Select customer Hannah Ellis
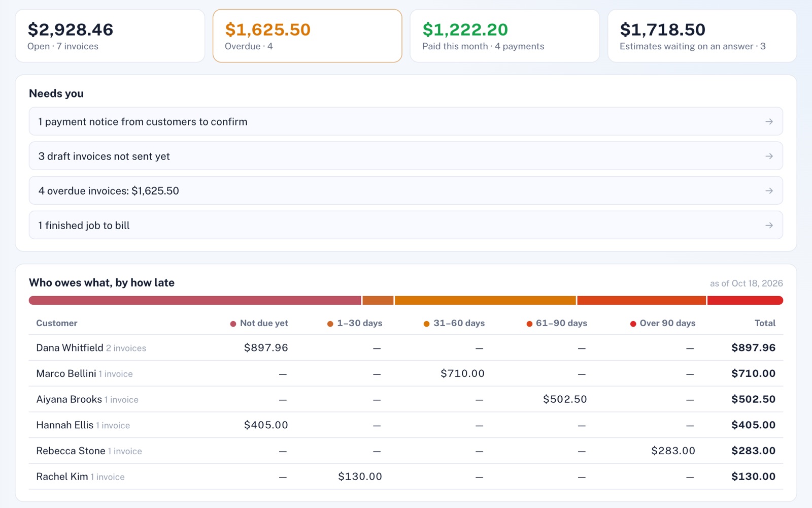The width and height of the screenshot is (812, 508). pyautogui.click(x=65, y=425)
